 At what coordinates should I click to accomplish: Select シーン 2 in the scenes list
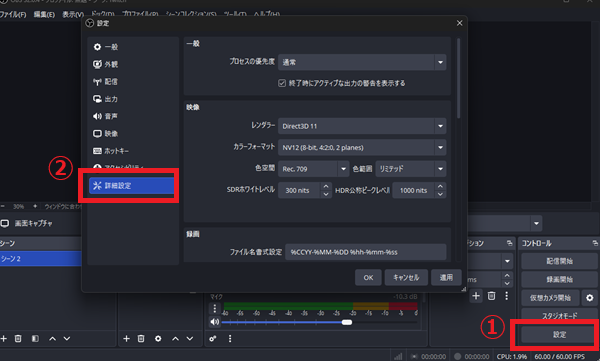click(x=41, y=259)
